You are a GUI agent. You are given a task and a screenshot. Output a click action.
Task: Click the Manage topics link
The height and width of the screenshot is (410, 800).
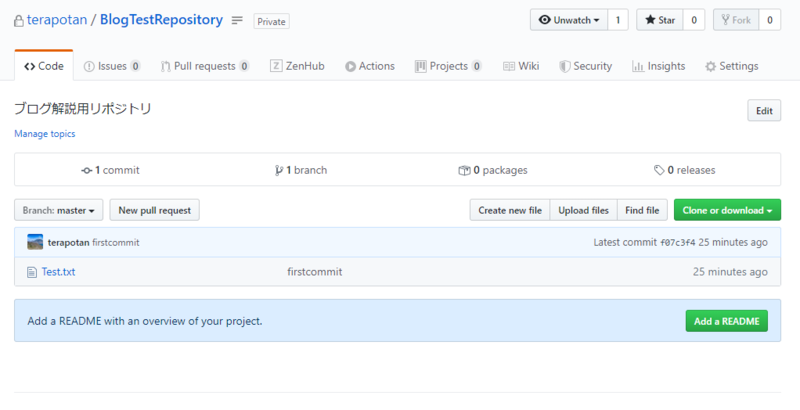[x=45, y=134]
